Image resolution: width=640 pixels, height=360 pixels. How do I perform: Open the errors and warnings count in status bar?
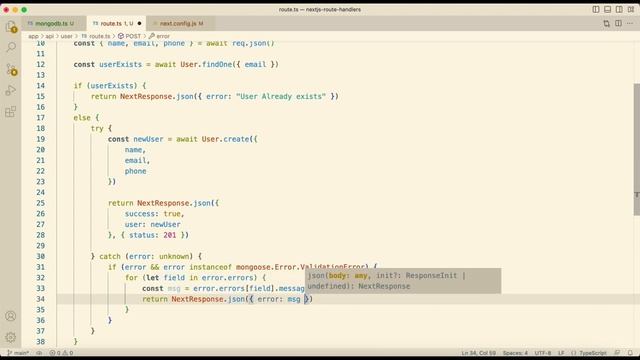tap(61, 353)
